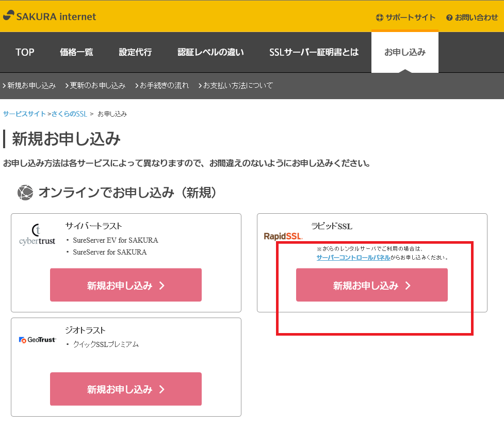Click the globe icon beside オンラインでお申し込み

point(25,193)
